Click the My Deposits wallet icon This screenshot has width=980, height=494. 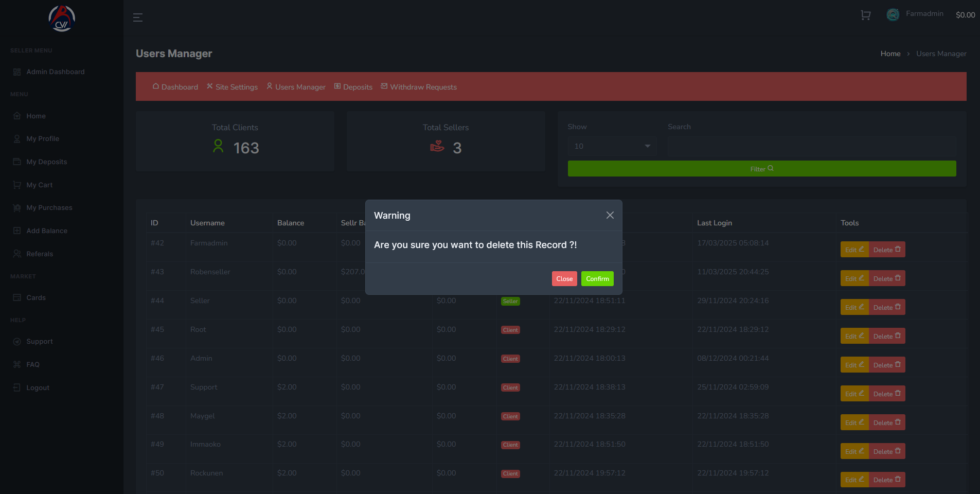pos(17,162)
